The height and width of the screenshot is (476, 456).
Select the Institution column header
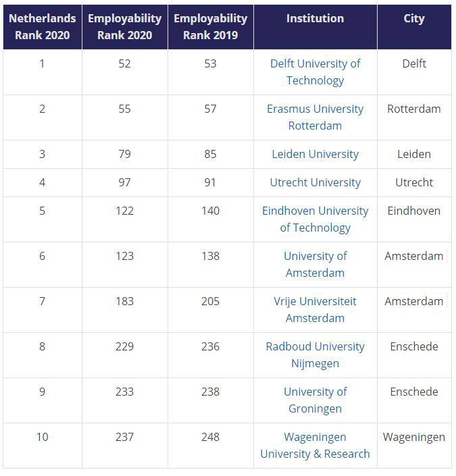pyautogui.click(x=315, y=19)
